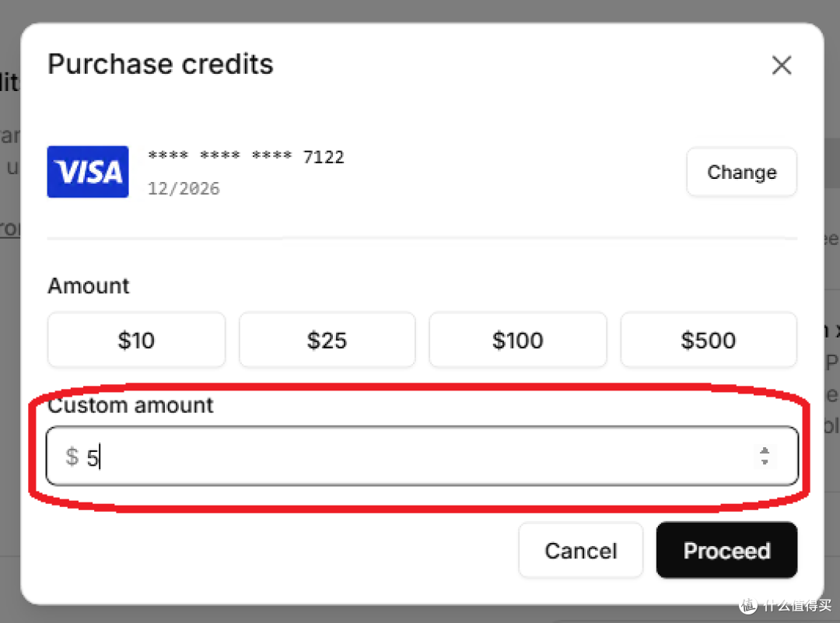Image resolution: width=840 pixels, height=623 pixels.
Task: Increase custom amount with up stepper arrow
Action: 765,450
